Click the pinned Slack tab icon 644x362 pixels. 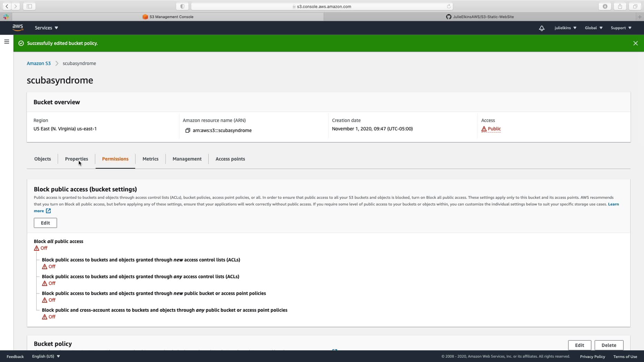(x=6, y=17)
